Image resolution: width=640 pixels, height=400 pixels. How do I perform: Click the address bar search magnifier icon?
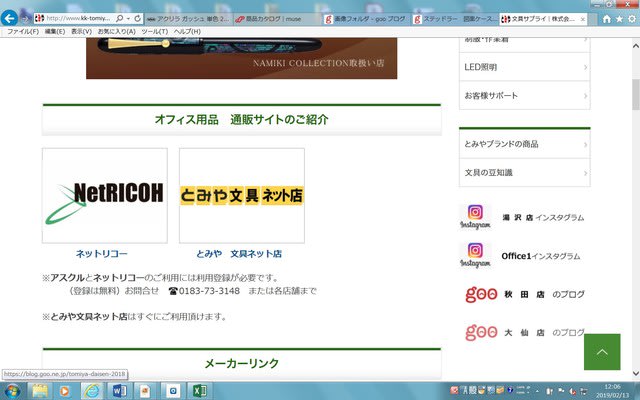(120, 18)
